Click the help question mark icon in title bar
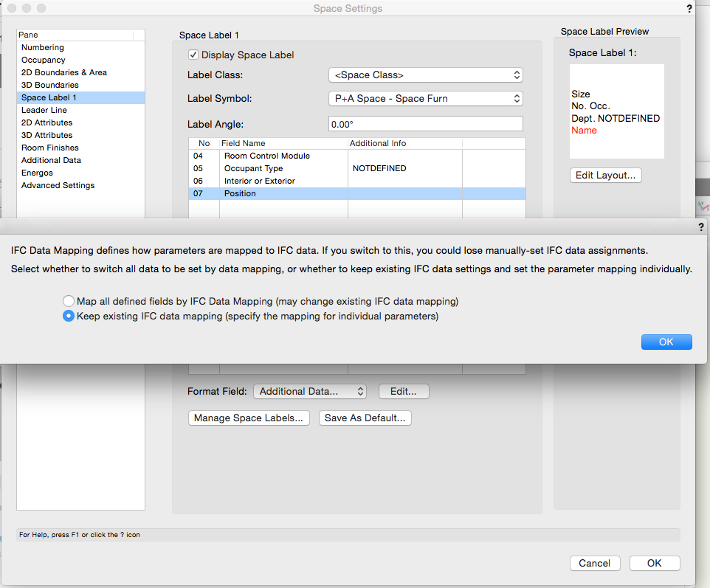Viewport: 710px width, 588px height. click(x=689, y=9)
